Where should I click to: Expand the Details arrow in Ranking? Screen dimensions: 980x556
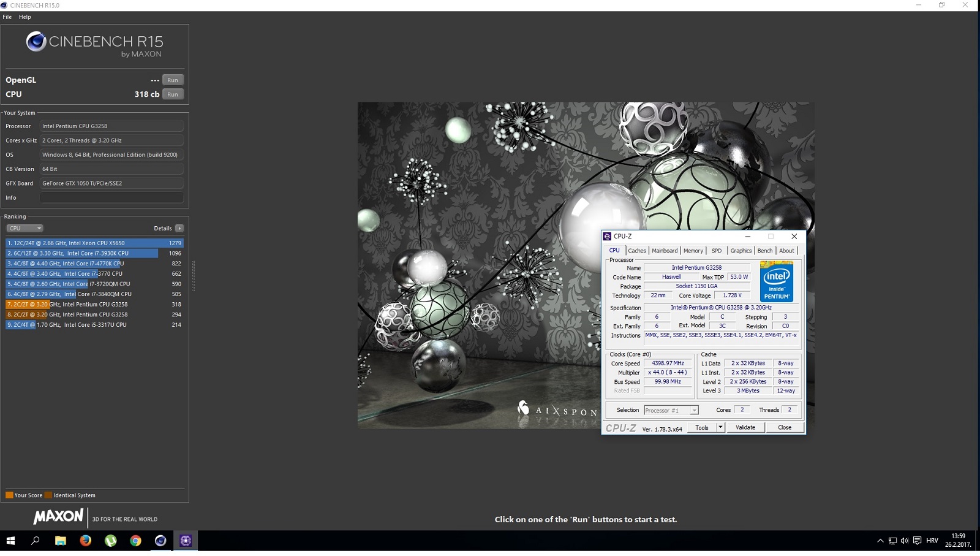pyautogui.click(x=179, y=228)
